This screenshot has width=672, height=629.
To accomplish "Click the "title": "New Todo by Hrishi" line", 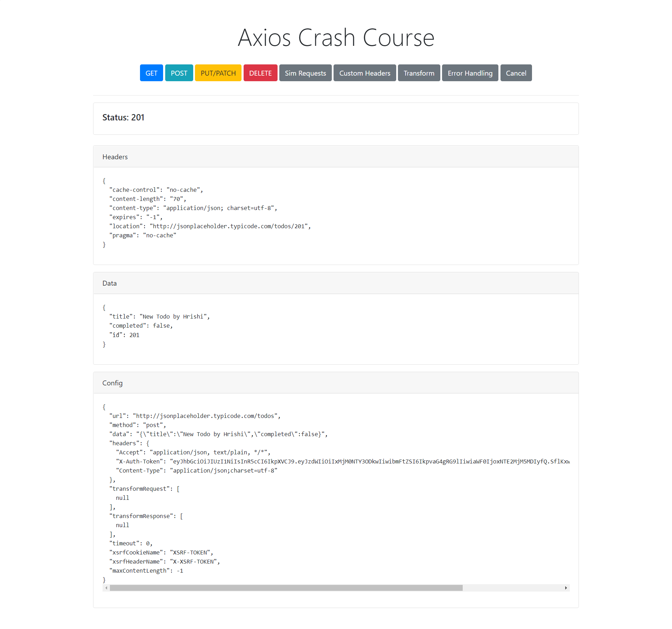I will tap(160, 316).
